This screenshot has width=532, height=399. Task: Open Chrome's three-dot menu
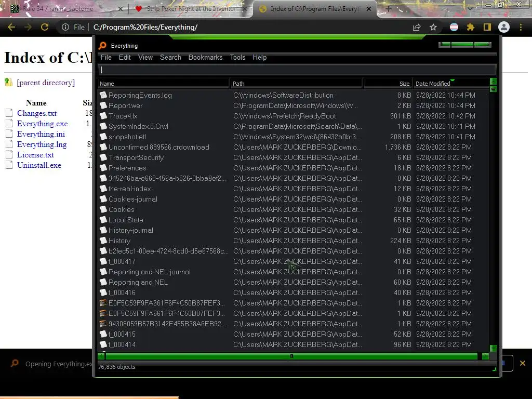click(521, 27)
